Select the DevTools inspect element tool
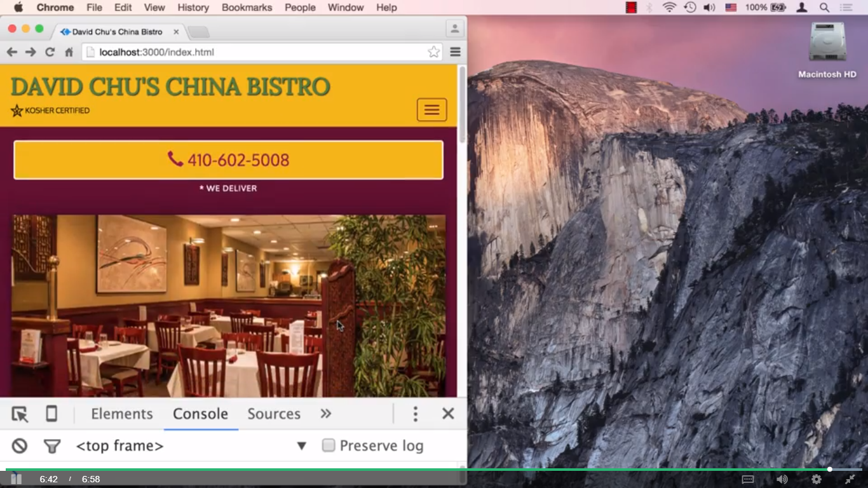The height and width of the screenshot is (488, 868). click(20, 414)
